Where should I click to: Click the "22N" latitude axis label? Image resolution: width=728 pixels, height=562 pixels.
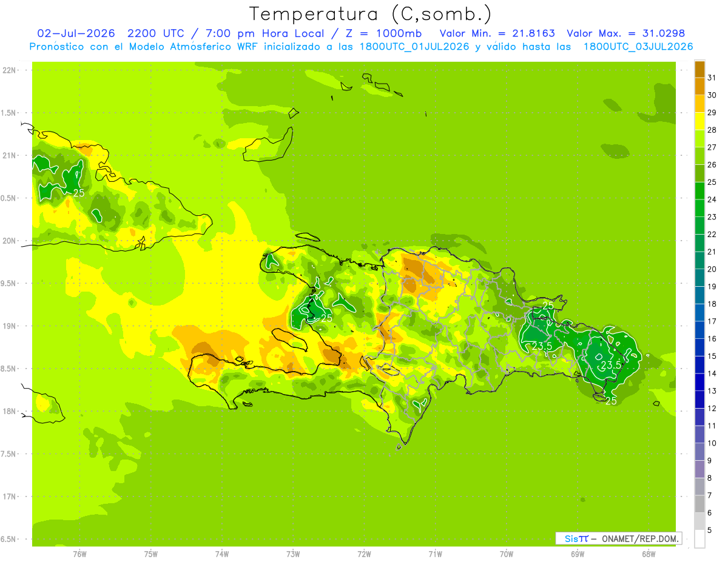pyautogui.click(x=8, y=70)
